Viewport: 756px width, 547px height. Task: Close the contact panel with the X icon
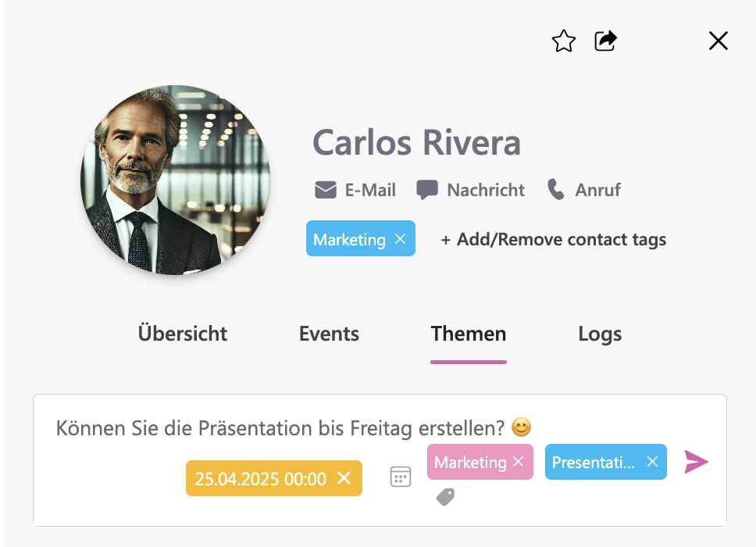[719, 41]
